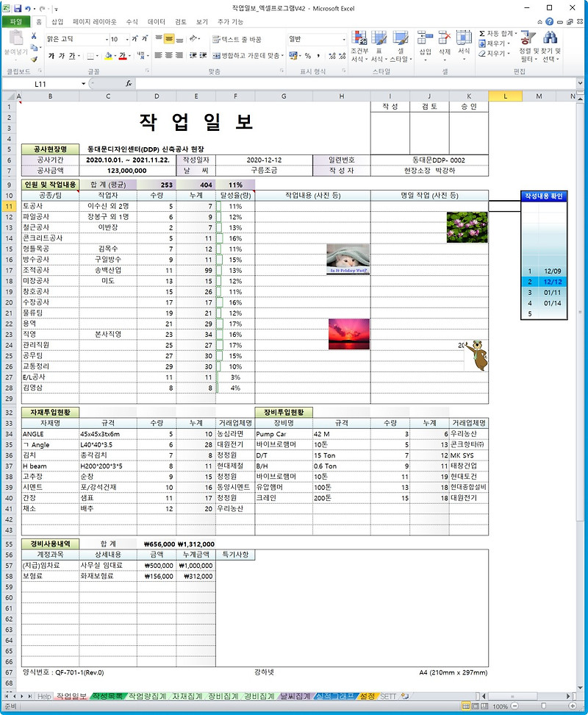This screenshot has height=715, width=588.
Task: Expand the formula bar chevron
Action: [580, 83]
